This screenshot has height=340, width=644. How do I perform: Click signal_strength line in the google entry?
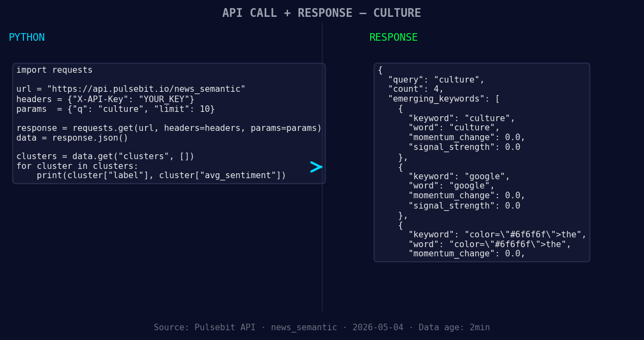coord(465,206)
